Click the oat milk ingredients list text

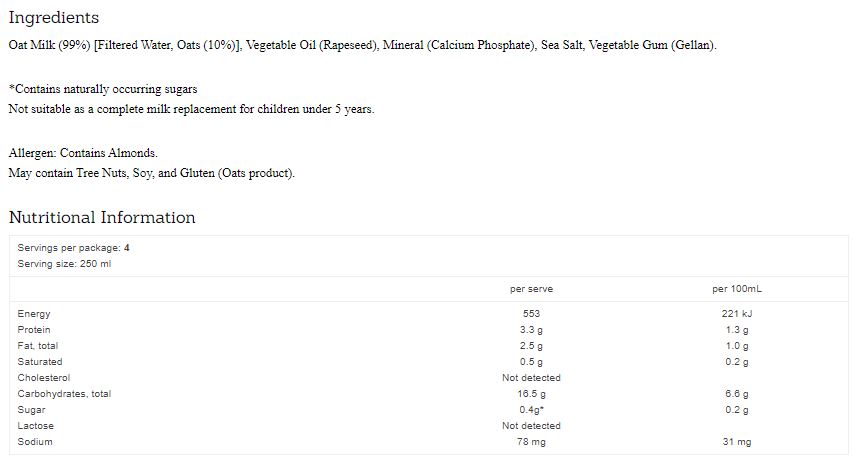pos(362,45)
